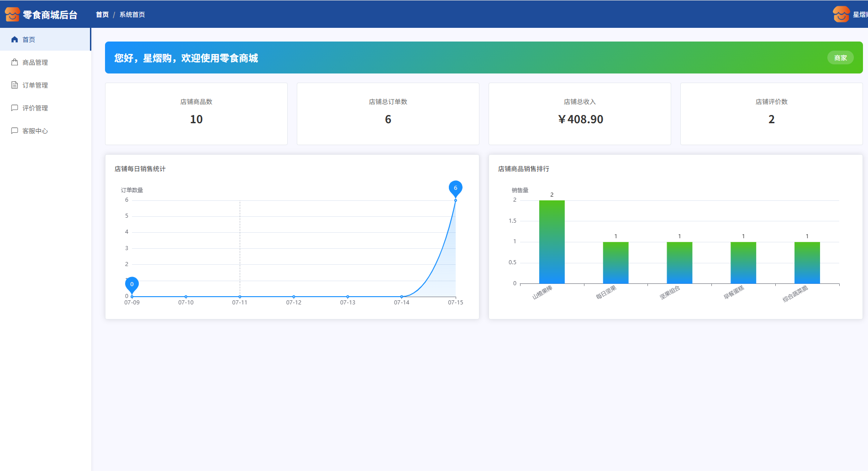The width and height of the screenshot is (868, 471).
Task: Go to 订单管理 in the sidebar
Action: [x=35, y=85]
